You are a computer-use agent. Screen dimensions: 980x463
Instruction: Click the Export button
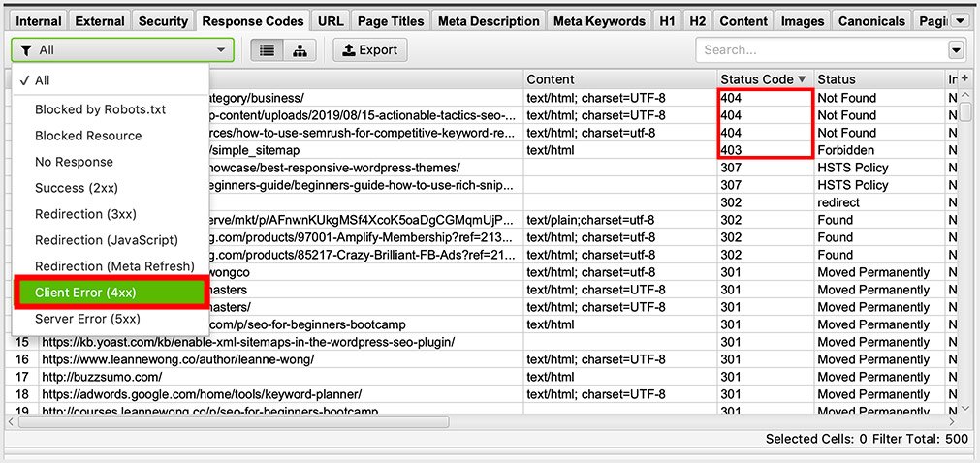click(x=370, y=50)
